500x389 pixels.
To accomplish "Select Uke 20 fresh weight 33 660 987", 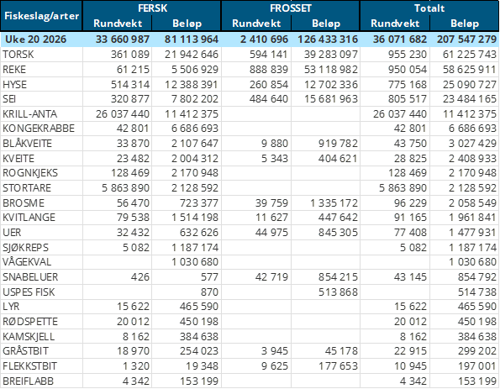I will click(122, 39).
